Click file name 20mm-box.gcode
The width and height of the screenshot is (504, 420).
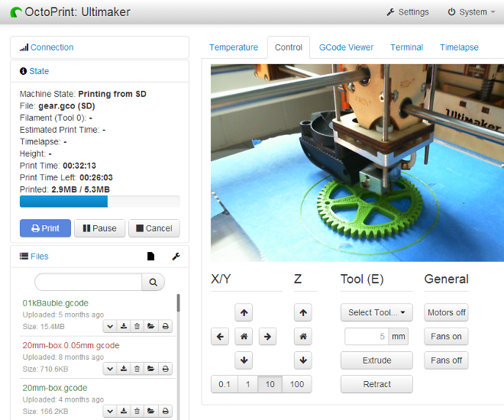point(55,388)
